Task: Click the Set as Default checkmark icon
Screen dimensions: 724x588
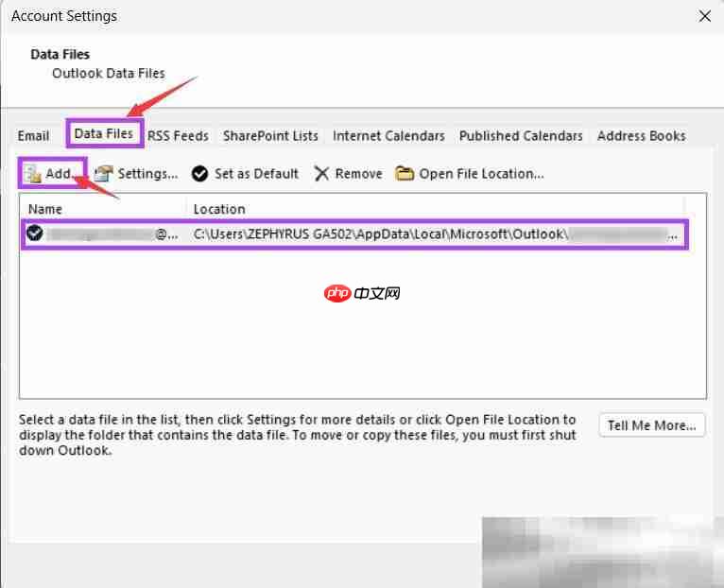Action: pyautogui.click(x=199, y=174)
